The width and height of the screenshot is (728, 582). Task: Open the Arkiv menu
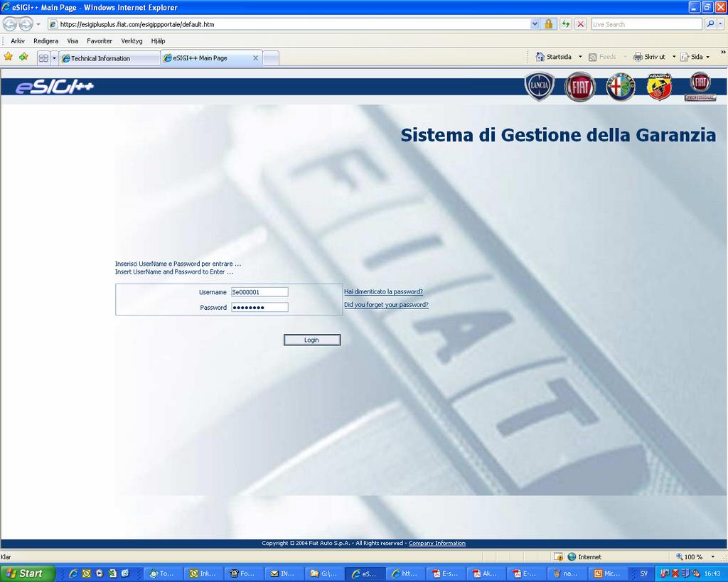click(18, 41)
